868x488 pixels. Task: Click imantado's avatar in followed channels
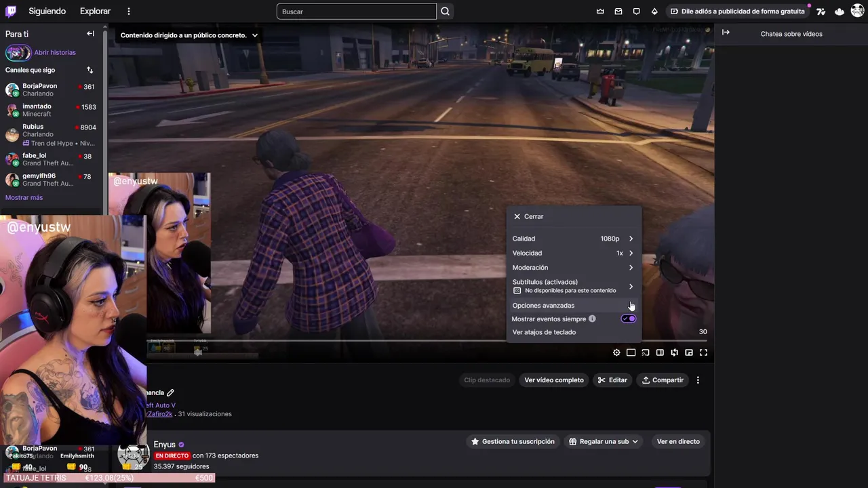click(12, 110)
